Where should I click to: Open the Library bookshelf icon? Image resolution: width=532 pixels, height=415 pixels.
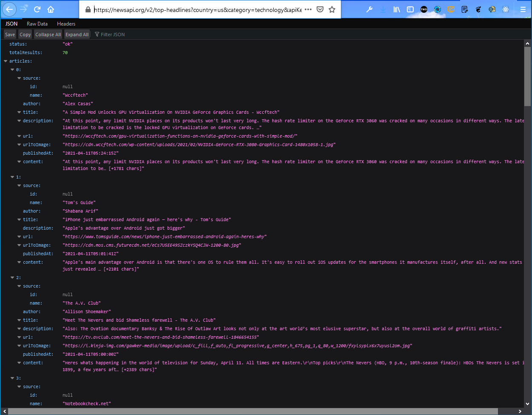click(397, 9)
